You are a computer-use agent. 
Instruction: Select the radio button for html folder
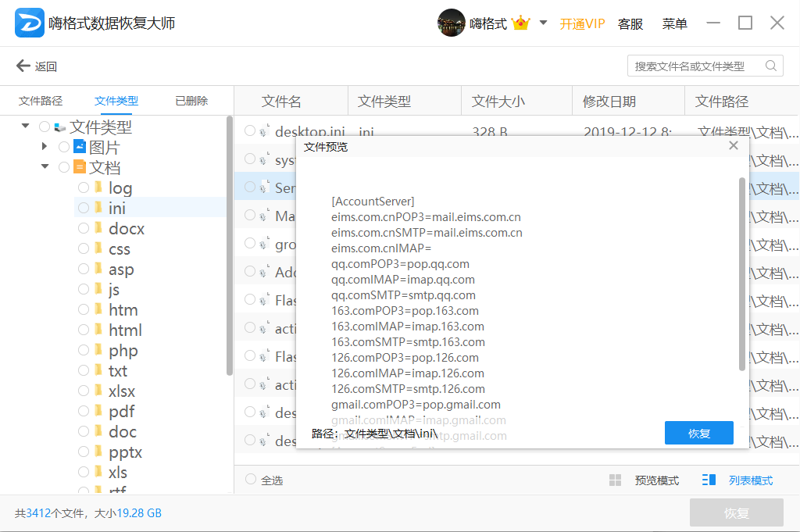coord(83,330)
